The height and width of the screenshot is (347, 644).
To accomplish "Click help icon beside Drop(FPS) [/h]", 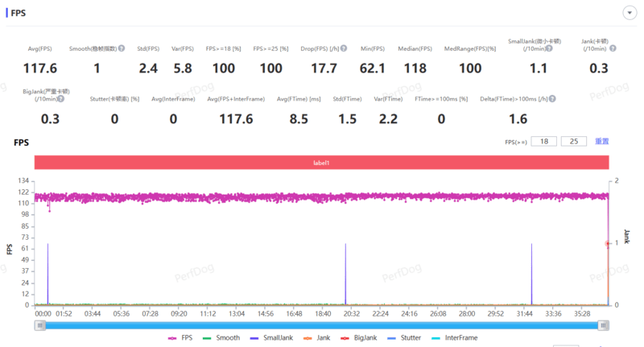I will tap(344, 49).
